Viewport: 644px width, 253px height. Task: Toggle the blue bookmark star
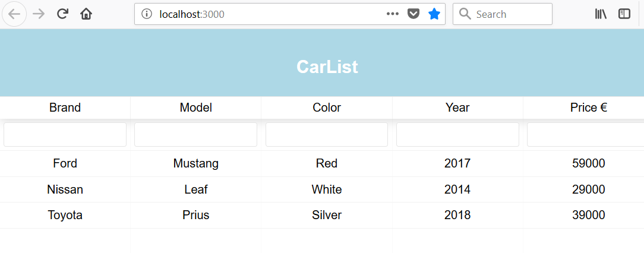click(x=434, y=14)
